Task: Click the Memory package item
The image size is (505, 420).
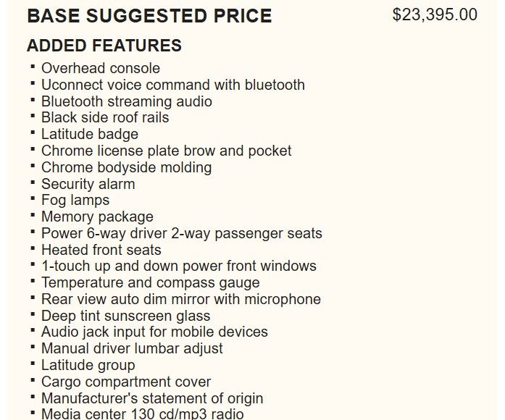Action: click(x=98, y=217)
